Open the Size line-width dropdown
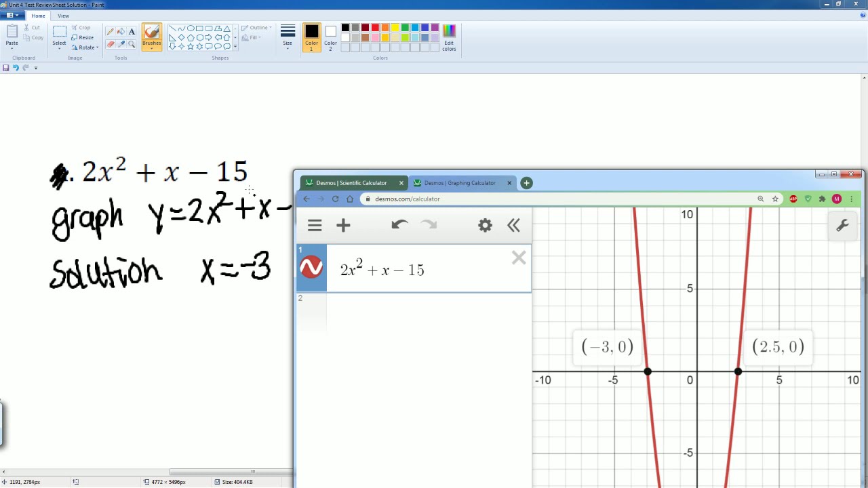Viewport: 868px width, 488px height. pos(288,38)
